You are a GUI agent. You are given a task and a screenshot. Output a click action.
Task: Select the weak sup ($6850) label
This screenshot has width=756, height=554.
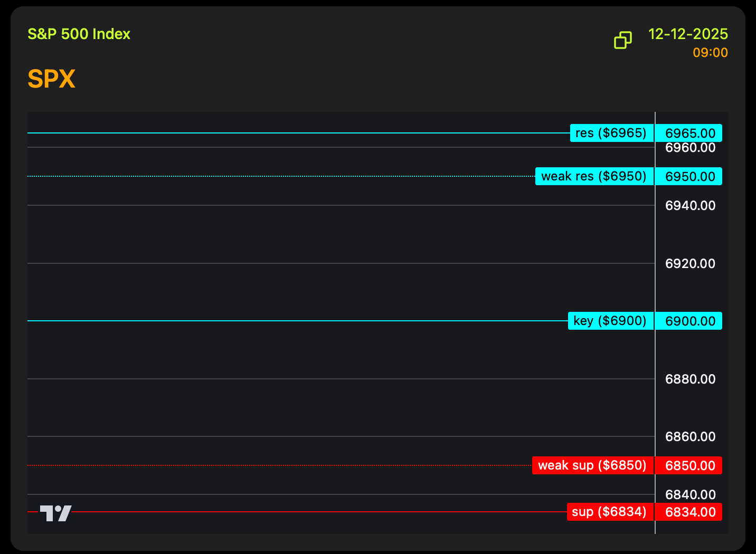point(592,465)
